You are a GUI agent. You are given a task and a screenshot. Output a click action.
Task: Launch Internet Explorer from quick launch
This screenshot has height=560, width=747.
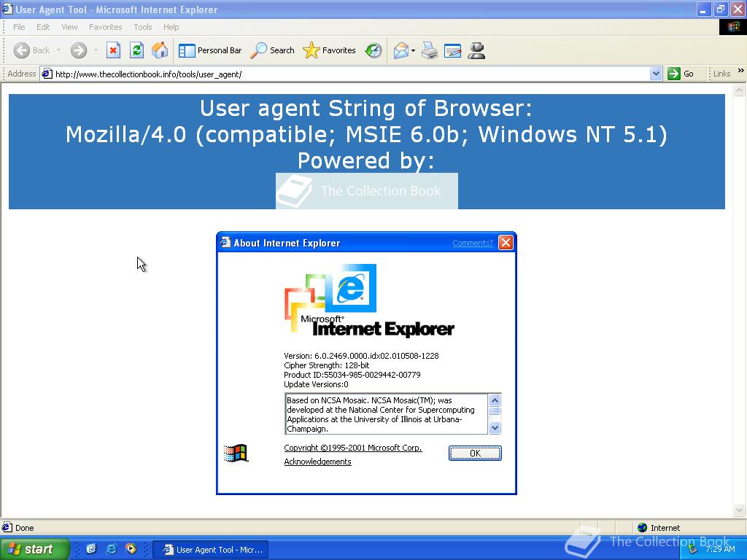pos(111,549)
